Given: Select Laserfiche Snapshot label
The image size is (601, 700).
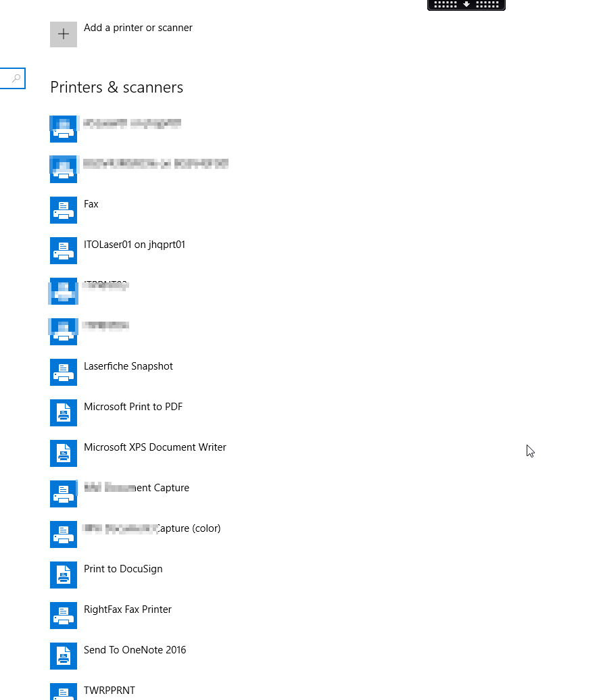Looking at the screenshot, I should [x=128, y=366].
